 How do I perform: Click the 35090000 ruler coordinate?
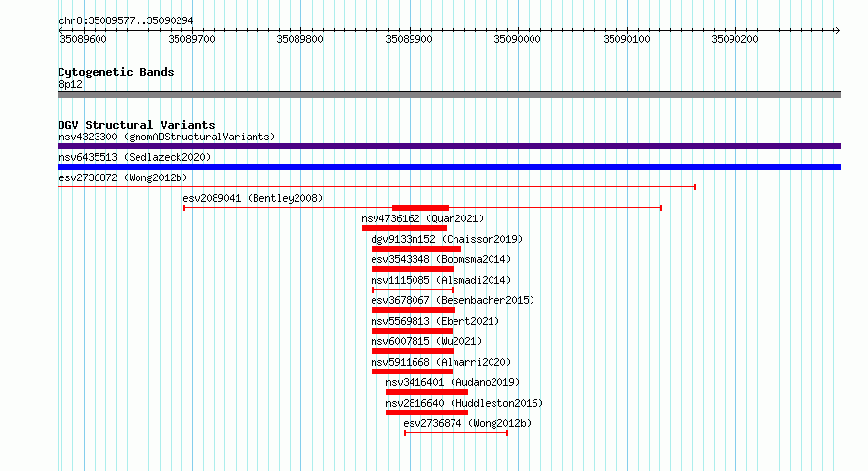pyautogui.click(x=517, y=39)
